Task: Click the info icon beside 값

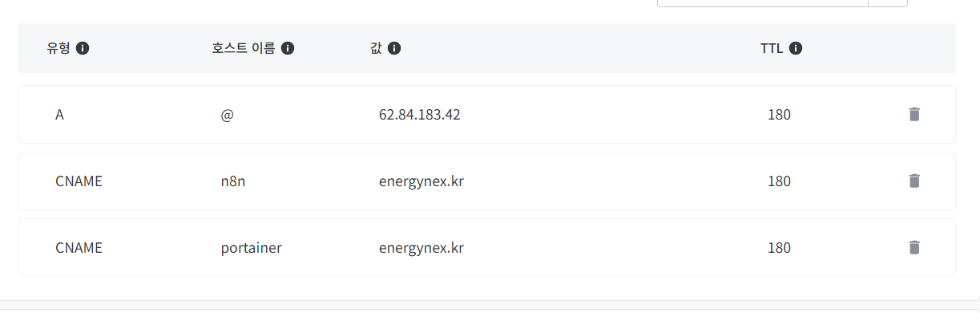Action: pyautogui.click(x=393, y=48)
